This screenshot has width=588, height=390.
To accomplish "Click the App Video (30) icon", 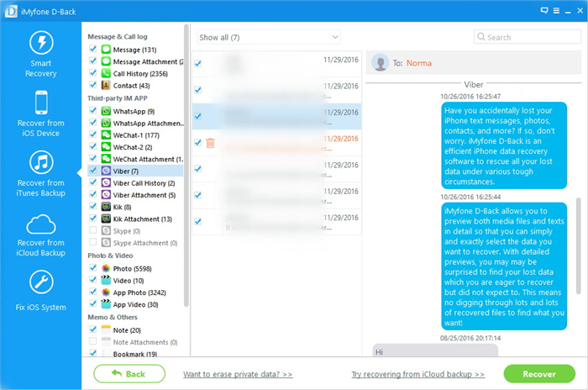I will [106, 304].
